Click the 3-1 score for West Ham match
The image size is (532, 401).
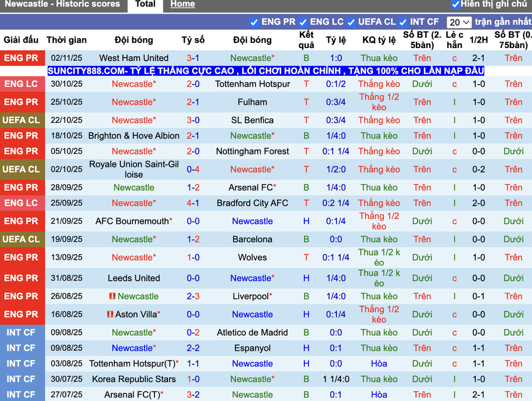click(x=193, y=58)
